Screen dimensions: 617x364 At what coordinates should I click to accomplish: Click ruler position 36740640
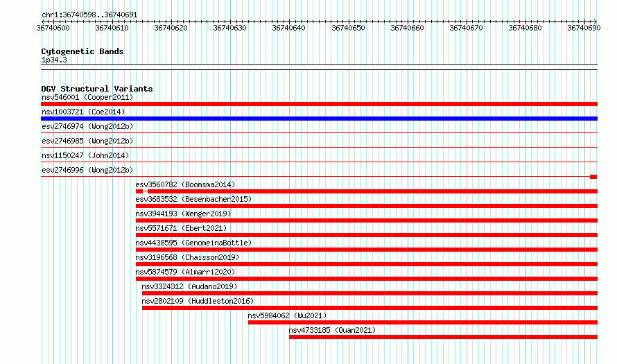(x=289, y=28)
